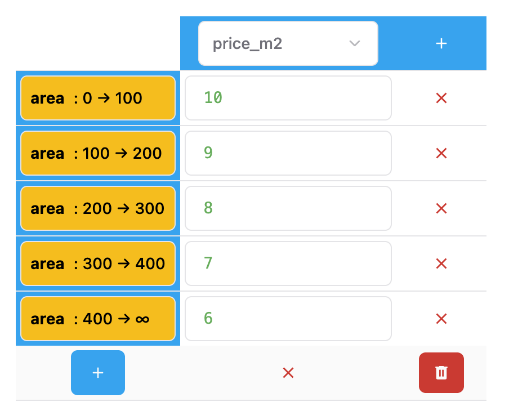
Task: Click the red X for area 200 → 300
Action: point(441,208)
